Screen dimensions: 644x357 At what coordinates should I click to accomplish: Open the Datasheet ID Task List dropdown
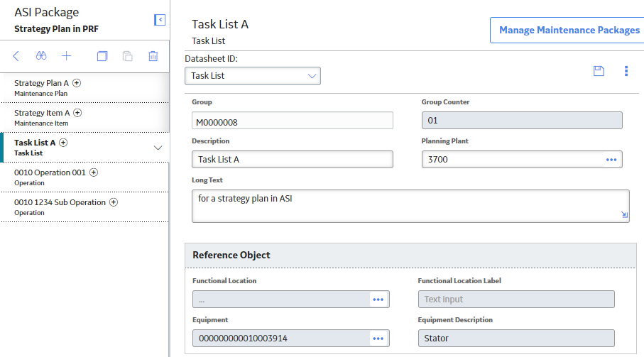253,76
